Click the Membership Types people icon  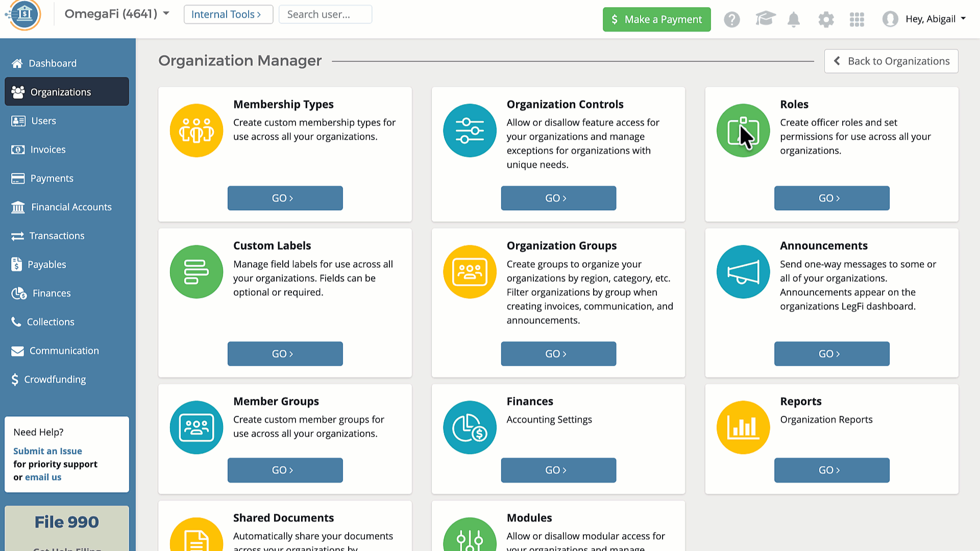pos(196,131)
